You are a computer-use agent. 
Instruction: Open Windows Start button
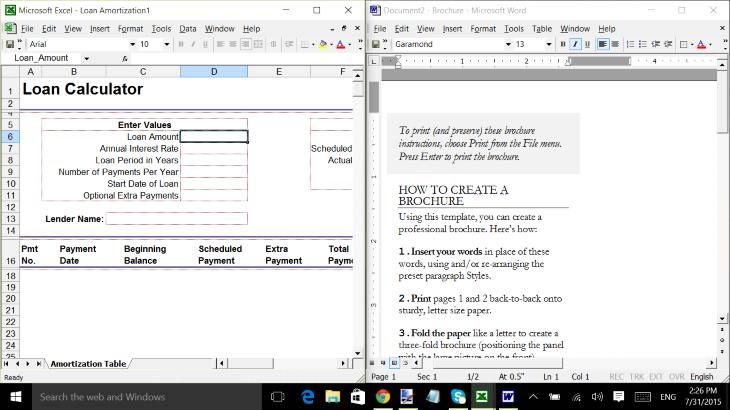(x=16, y=397)
